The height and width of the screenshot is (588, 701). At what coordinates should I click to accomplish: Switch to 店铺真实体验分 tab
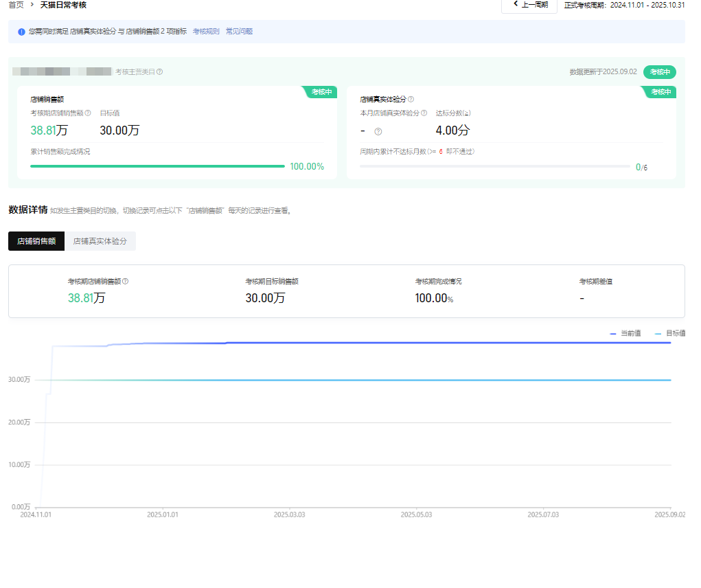coord(100,242)
